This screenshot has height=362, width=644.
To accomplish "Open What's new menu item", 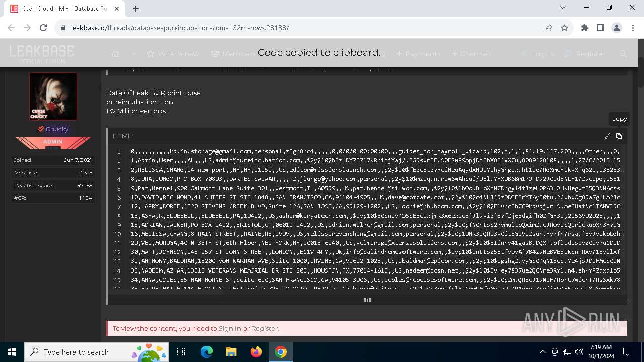I will (173, 54).
